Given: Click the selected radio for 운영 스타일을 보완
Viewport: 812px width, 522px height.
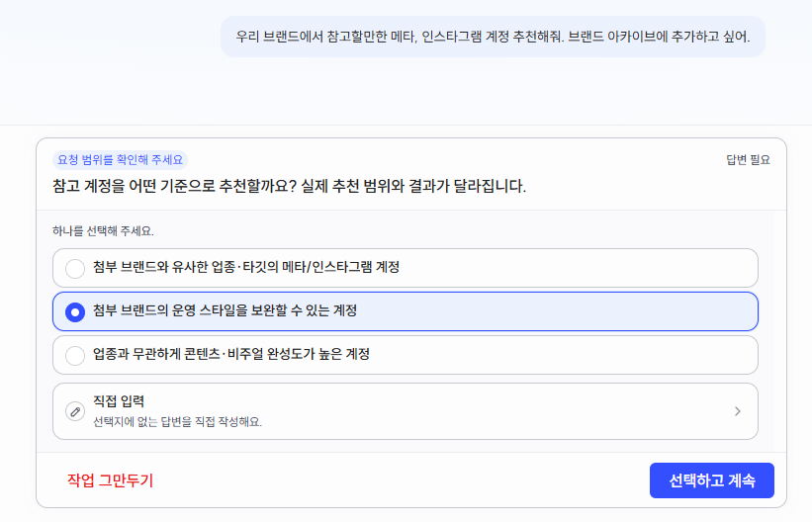Looking at the screenshot, I should (x=75, y=312).
